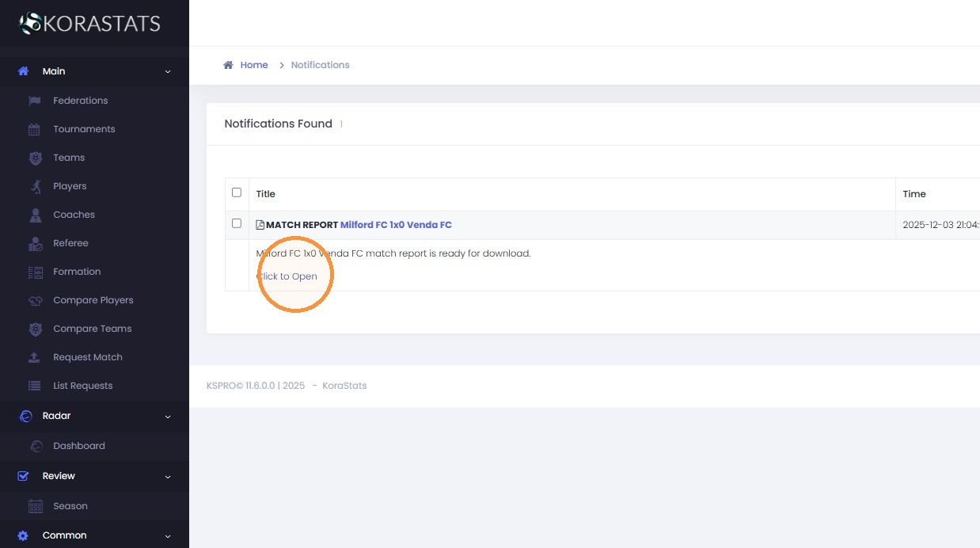Open the Radar Dashboard menu item
The height and width of the screenshot is (548, 980).
pos(79,446)
